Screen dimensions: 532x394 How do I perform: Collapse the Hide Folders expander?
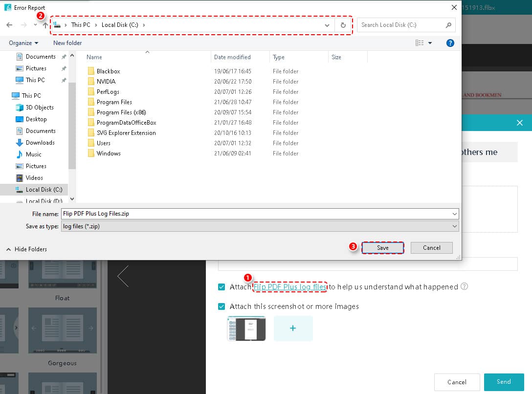[x=26, y=249]
